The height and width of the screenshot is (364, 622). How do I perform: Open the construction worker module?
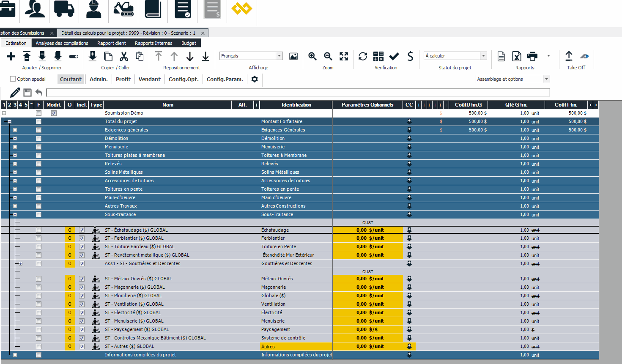94,9
